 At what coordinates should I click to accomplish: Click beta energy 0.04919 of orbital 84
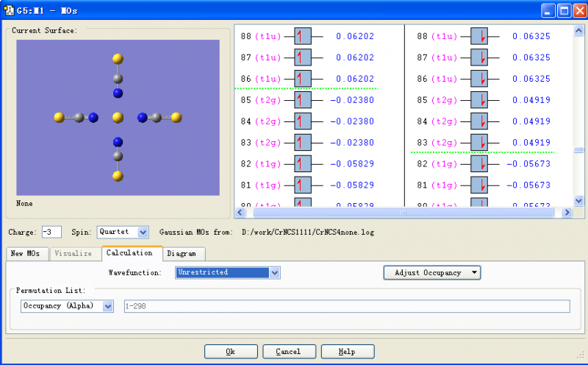coord(531,121)
